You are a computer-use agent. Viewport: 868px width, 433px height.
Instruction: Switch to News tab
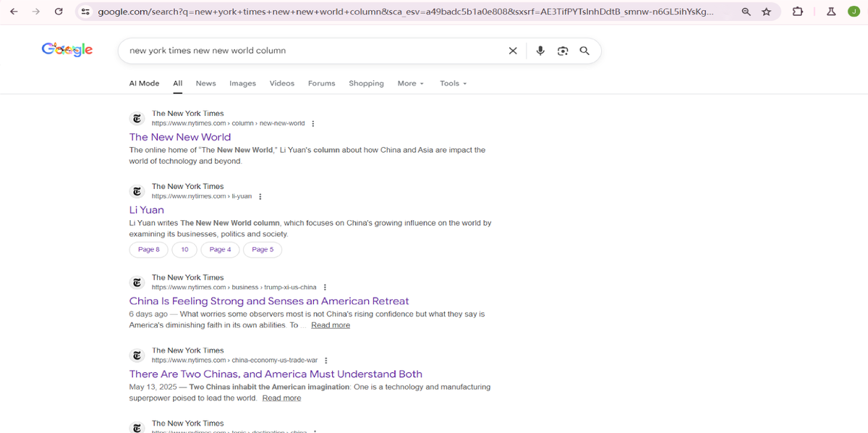(205, 83)
